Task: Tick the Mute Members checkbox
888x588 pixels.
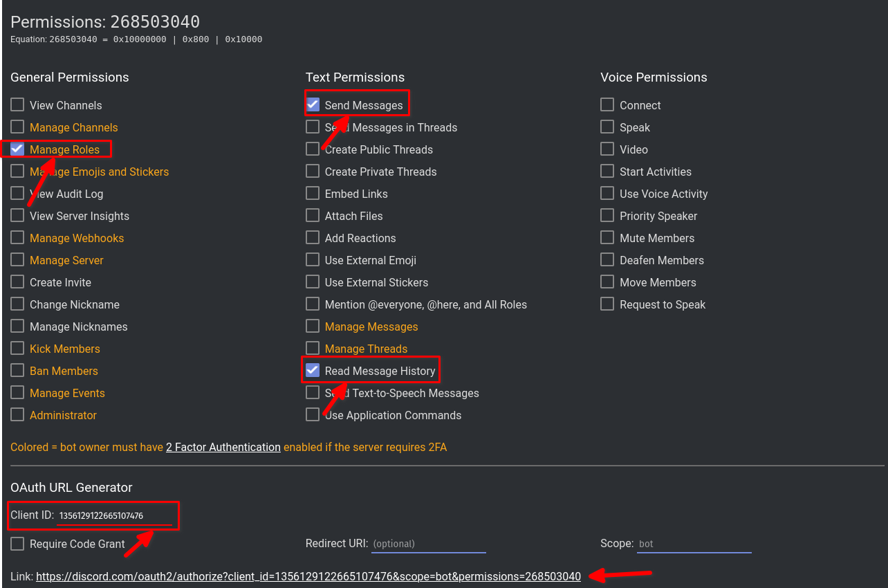Action: 607,237
